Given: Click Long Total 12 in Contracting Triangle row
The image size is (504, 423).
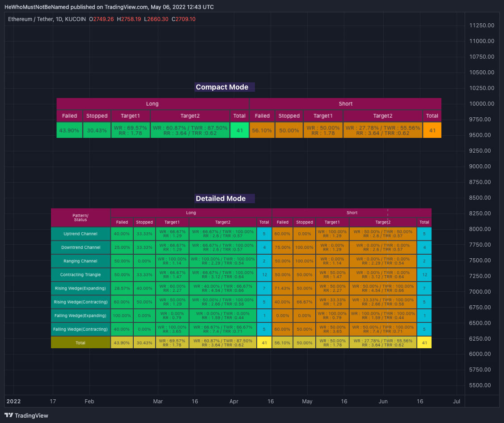Looking at the screenshot, I should (264, 275).
